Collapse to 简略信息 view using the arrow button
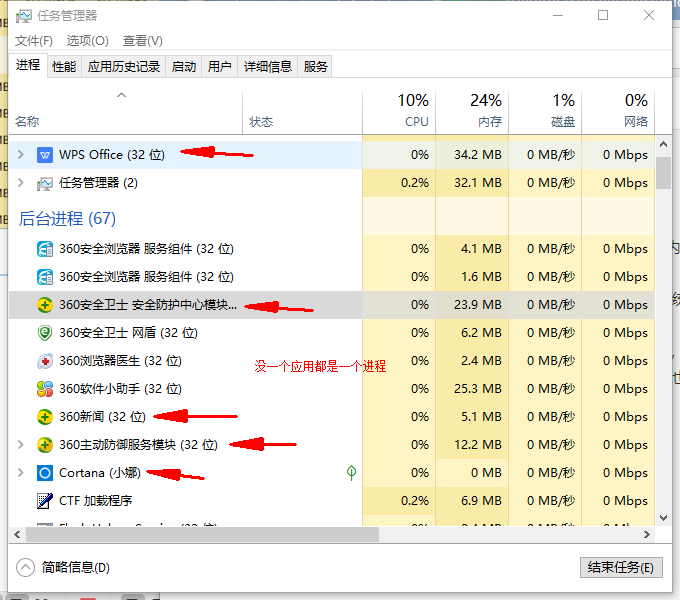This screenshot has height=600, width=680. click(x=25, y=567)
